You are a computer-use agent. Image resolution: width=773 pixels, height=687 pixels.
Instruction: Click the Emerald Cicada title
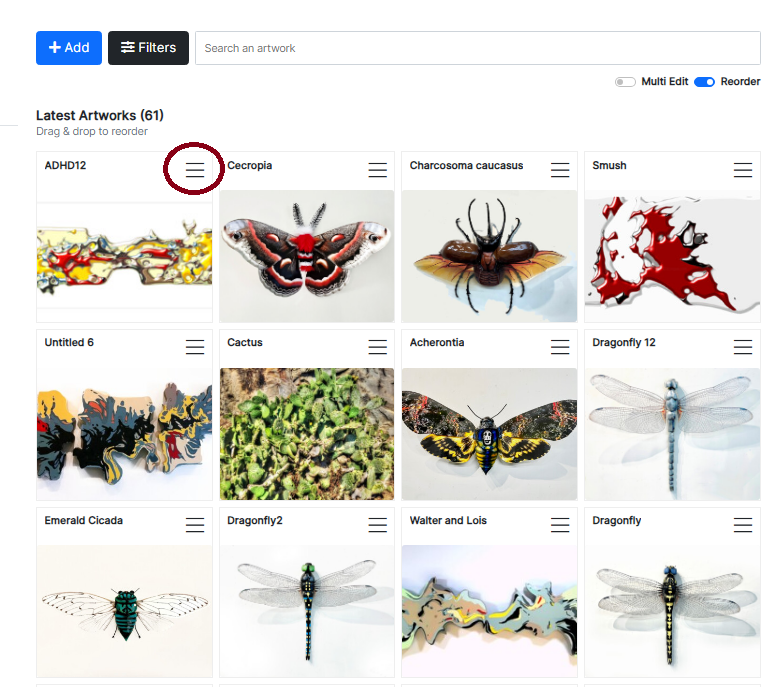pos(83,520)
